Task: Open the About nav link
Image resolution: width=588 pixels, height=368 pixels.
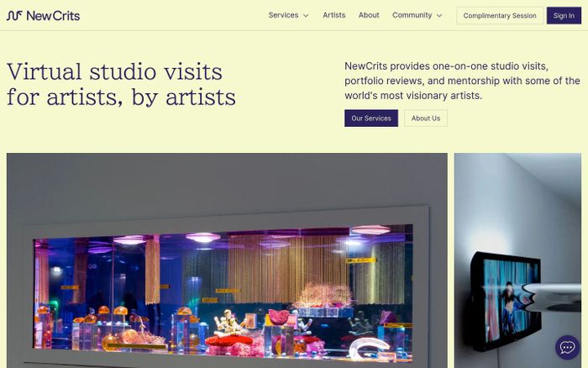Action: pyautogui.click(x=369, y=15)
